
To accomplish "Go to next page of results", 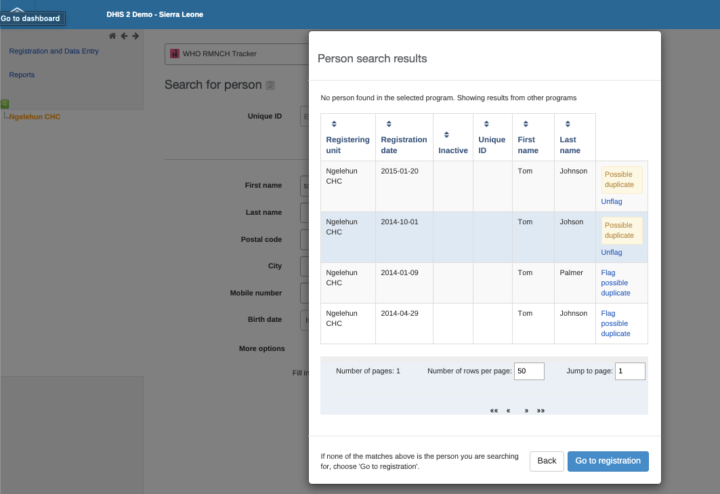I will (x=526, y=410).
